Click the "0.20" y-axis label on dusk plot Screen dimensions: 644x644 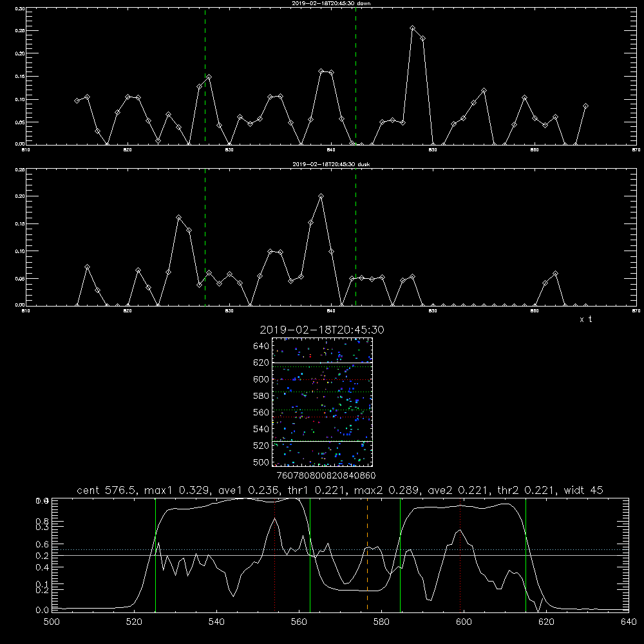(20, 196)
